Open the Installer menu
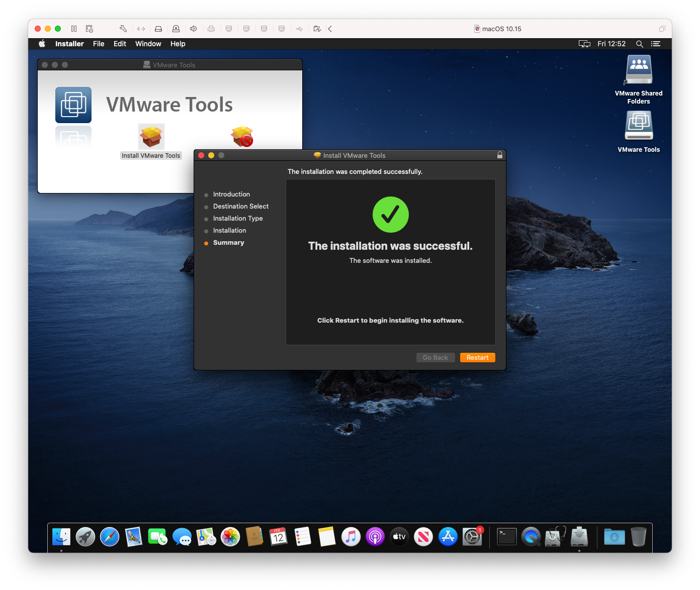 point(69,44)
